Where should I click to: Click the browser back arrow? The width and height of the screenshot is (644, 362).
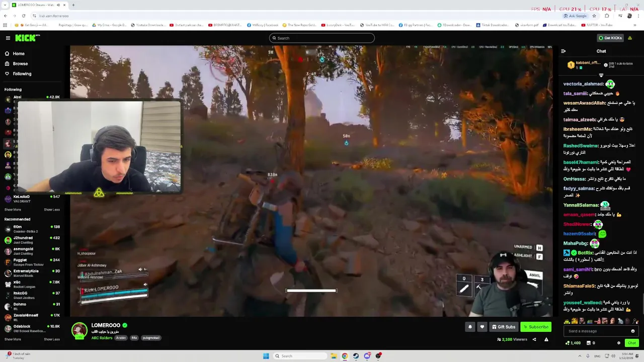tap(5, 16)
